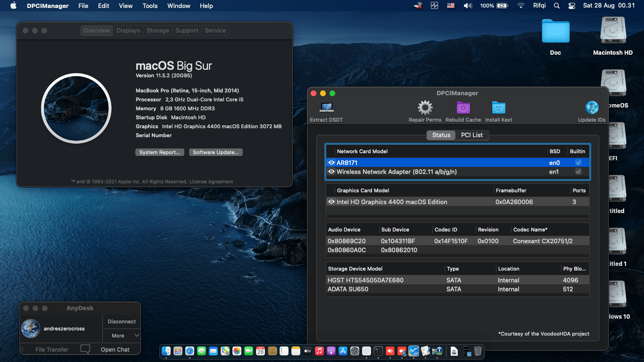Switch to PCI List tab
644x362 pixels.
coord(472,135)
